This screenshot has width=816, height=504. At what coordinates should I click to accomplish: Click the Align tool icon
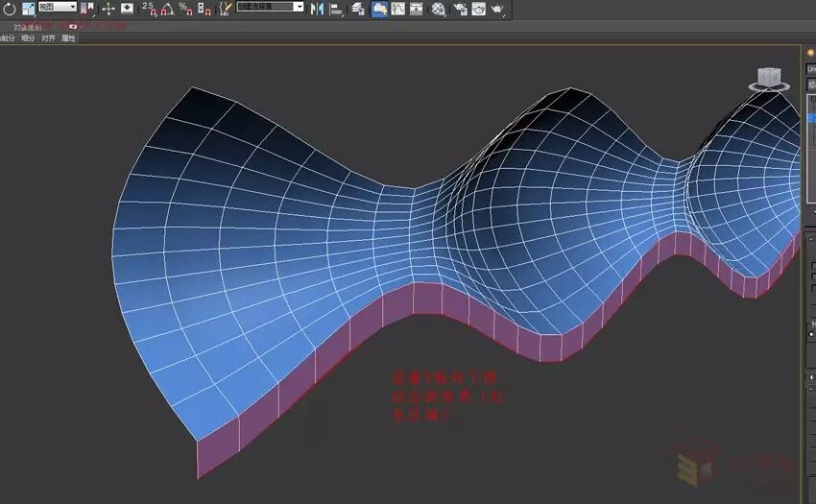click(x=336, y=9)
